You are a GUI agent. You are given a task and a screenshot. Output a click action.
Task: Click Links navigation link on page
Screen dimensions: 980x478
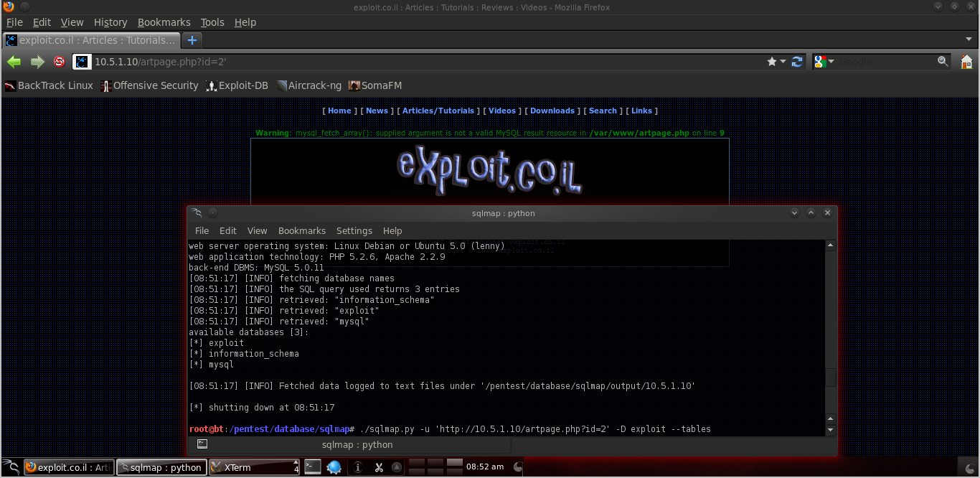(x=641, y=111)
